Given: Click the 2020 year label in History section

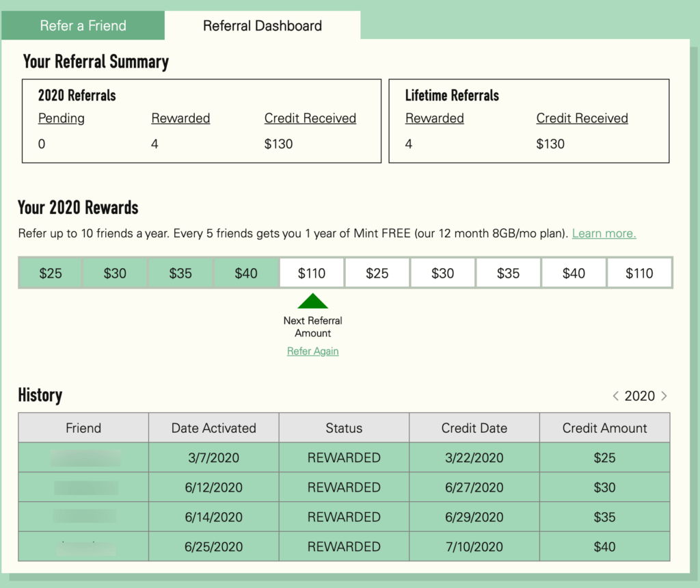Looking at the screenshot, I should click(x=640, y=395).
